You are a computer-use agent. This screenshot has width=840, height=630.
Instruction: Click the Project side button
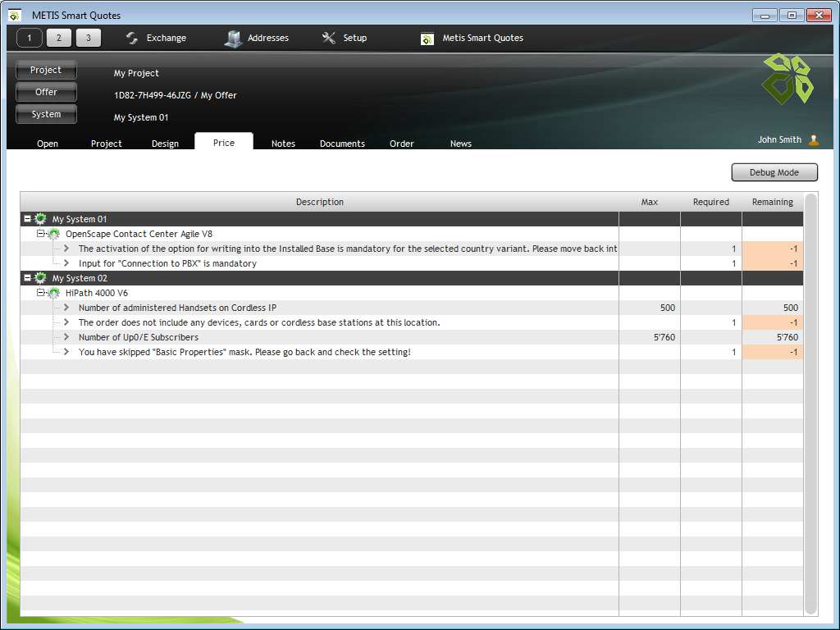[46, 71]
